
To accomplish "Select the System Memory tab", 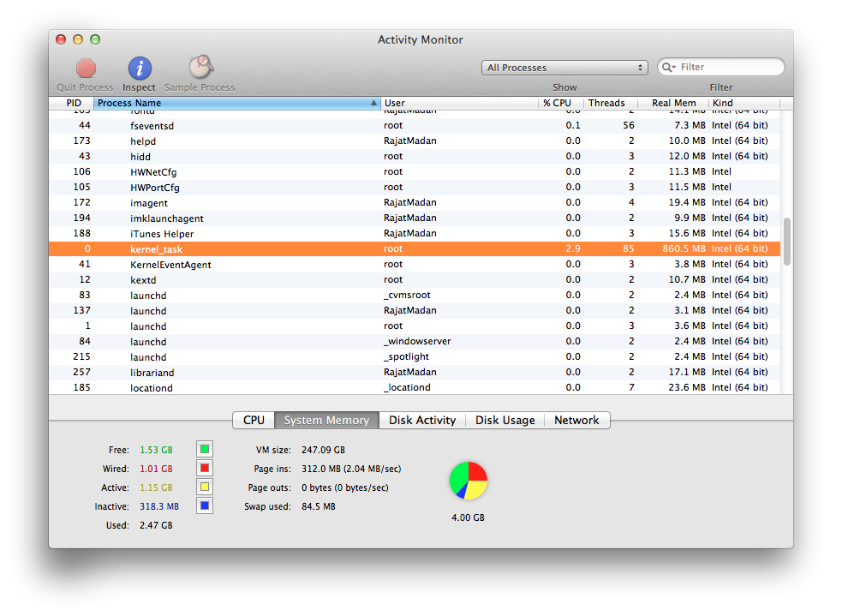I will click(x=326, y=420).
